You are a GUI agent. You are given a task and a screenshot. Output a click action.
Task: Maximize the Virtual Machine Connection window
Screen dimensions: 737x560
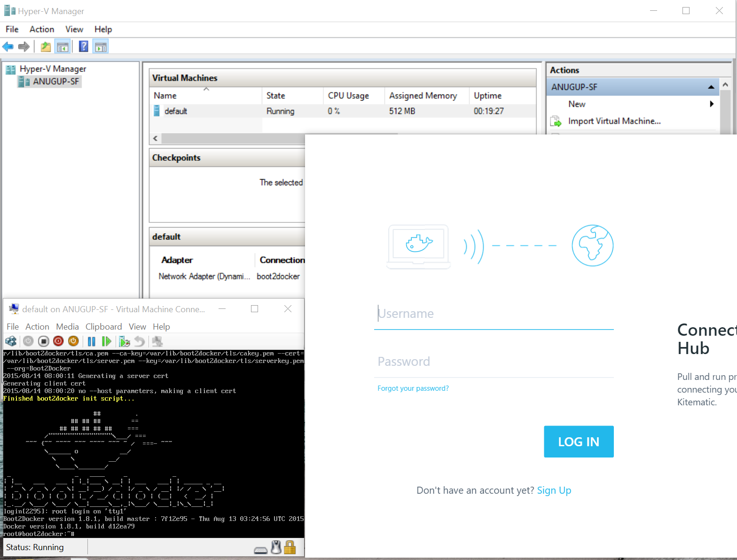(x=255, y=309)
